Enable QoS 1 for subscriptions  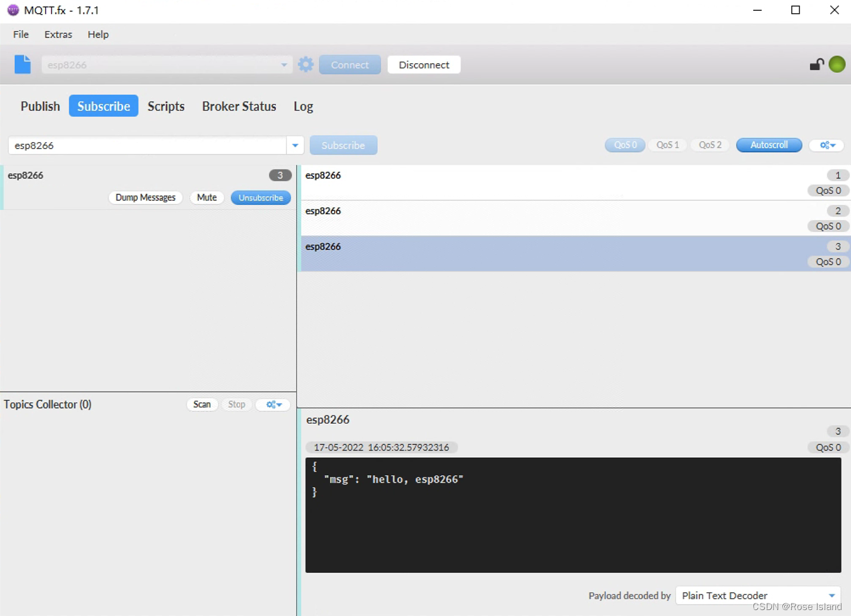click(x=667, y=144)
